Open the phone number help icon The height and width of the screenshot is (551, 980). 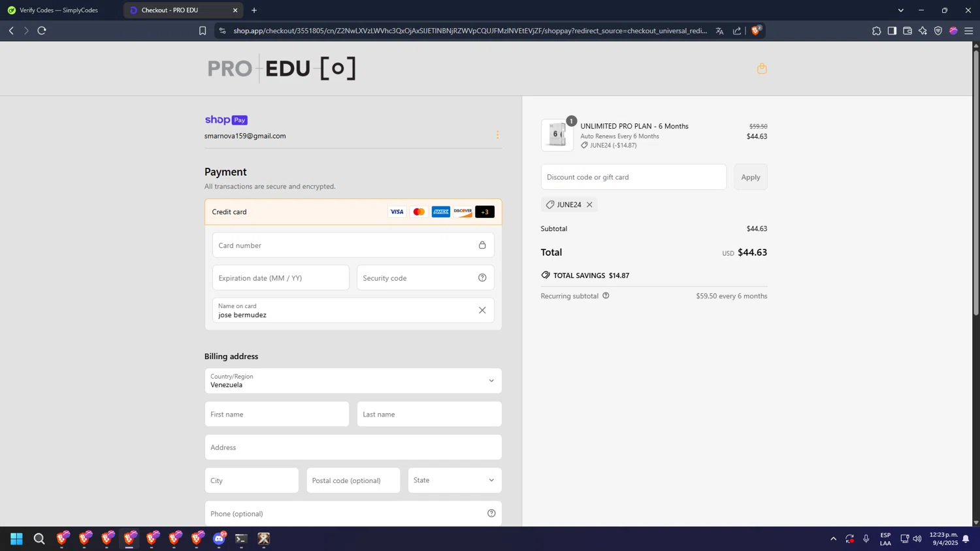(491, 514)
